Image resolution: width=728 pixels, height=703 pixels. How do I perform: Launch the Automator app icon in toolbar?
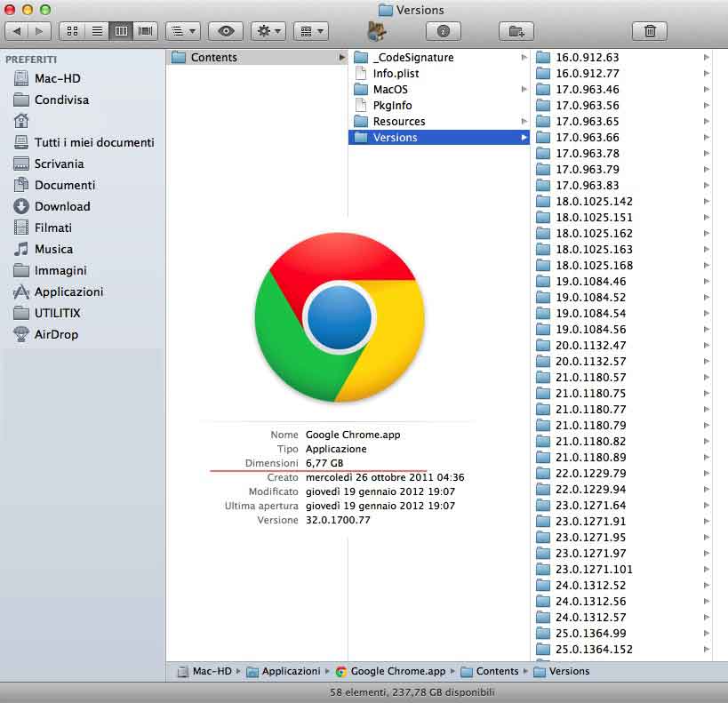click(x=377, y=31)
